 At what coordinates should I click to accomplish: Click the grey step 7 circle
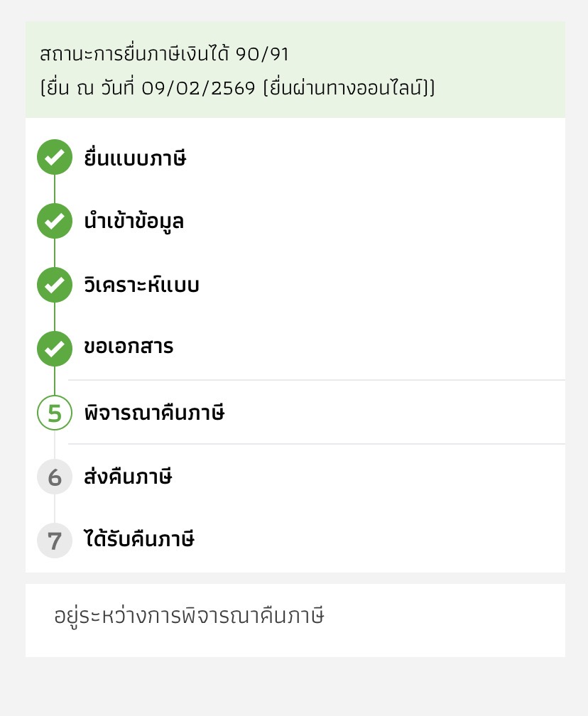click(x=55, y=540)
